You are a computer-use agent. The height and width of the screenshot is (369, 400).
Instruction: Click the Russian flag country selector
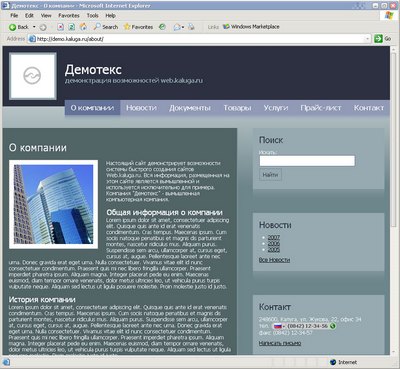point(278,326)
